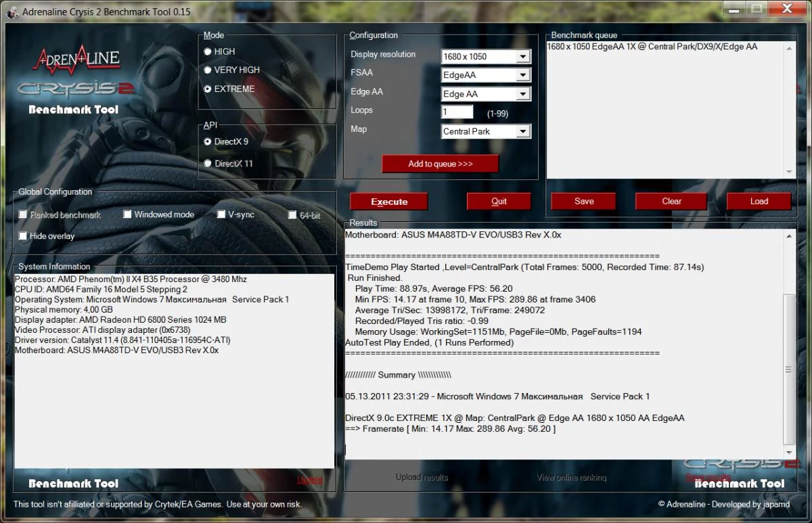The image size is (812, 523).
Task: Select the HIGH mode radio button
Action: (208, 51)
